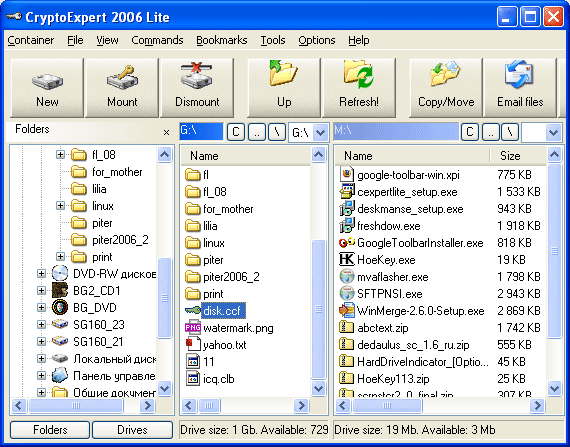Click middle file list vertical scrollbar thumb
570x447 pixels.
click(318, 309)
